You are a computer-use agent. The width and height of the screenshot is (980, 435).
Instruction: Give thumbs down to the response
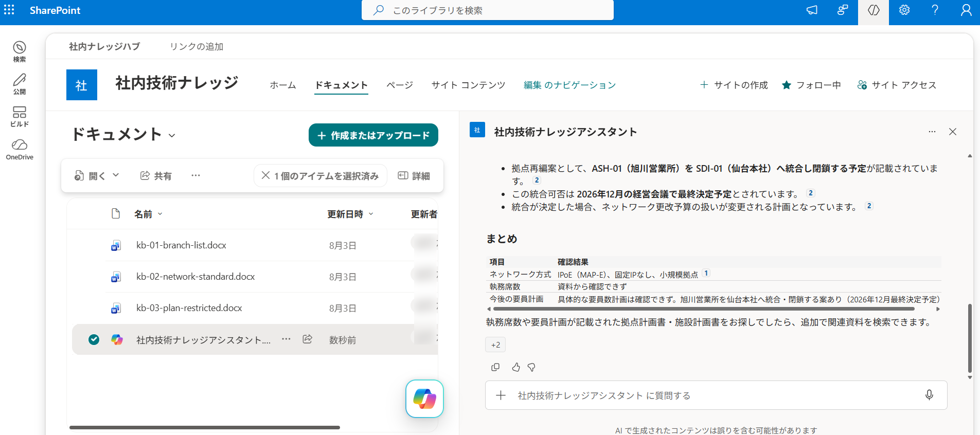tap(531, 367)
